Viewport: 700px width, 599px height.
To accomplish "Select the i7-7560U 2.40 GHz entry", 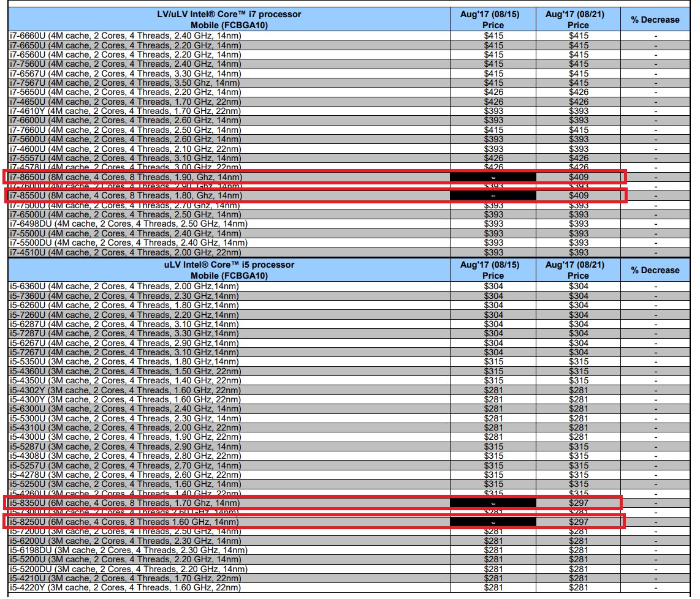I will coord(126,64).
